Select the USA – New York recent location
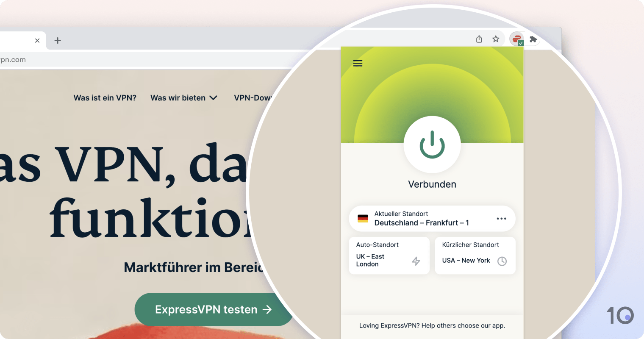 [x=466, y=260]
